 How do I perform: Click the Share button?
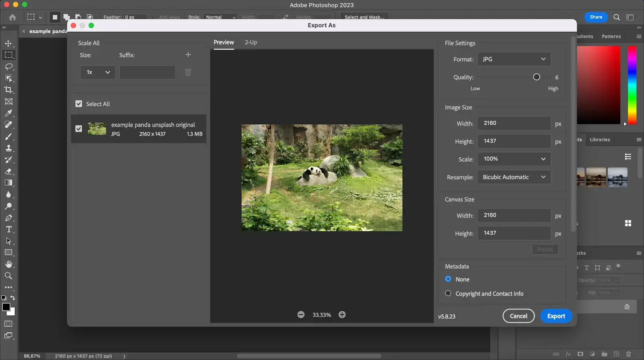click(596, 17)
